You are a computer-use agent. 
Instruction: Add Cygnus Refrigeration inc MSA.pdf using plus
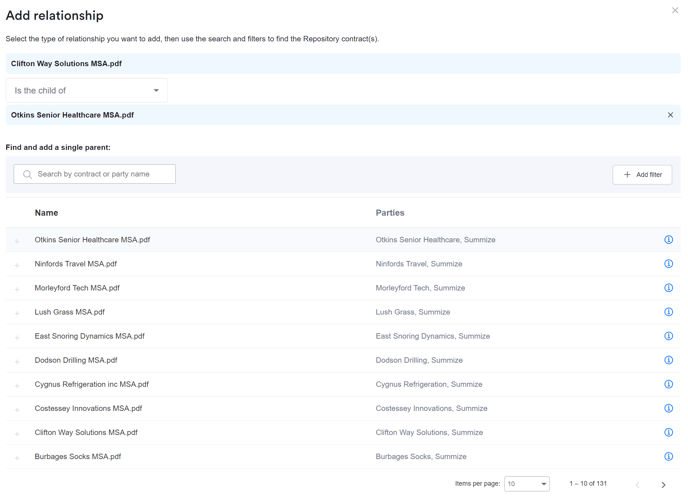coord(17,385)
